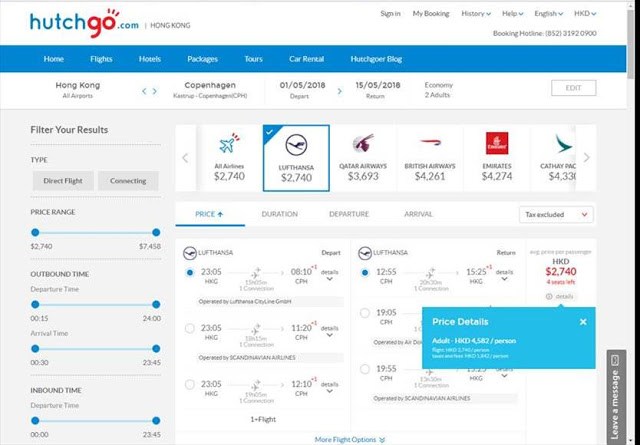
Task: Open My Booking link
Action: point(431,13)
